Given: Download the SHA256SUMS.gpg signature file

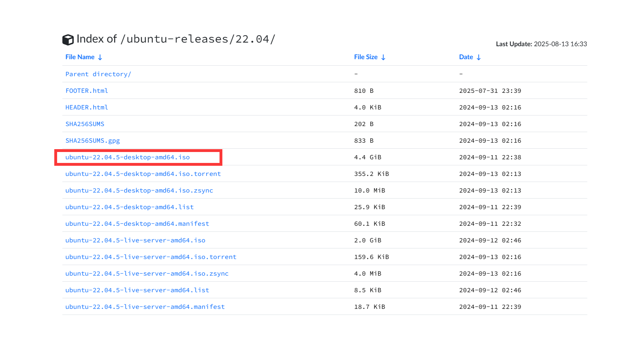Looking at the screenshot, I should [x=93, y=141].
